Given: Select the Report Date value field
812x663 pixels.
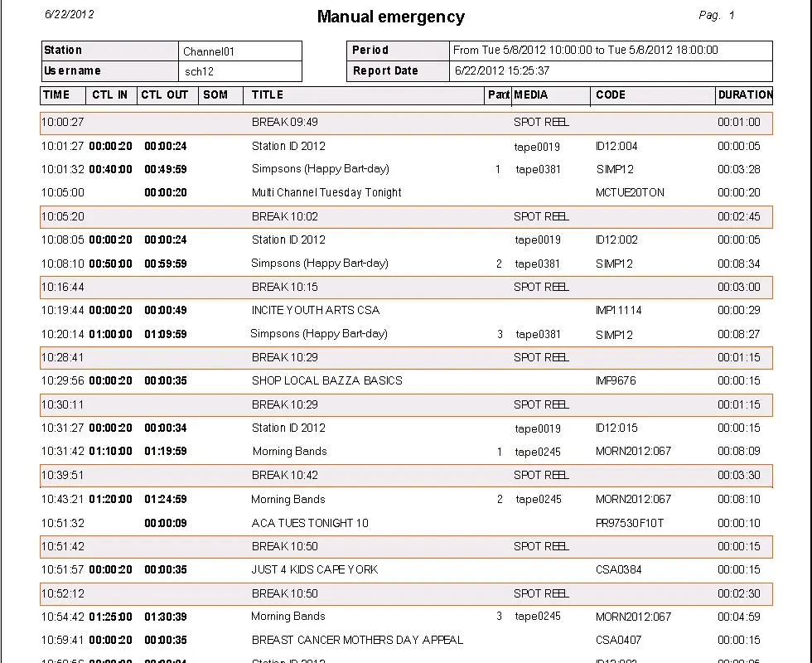Looking at the screenshot, I should pyautogui.click(x=502, y=71).
